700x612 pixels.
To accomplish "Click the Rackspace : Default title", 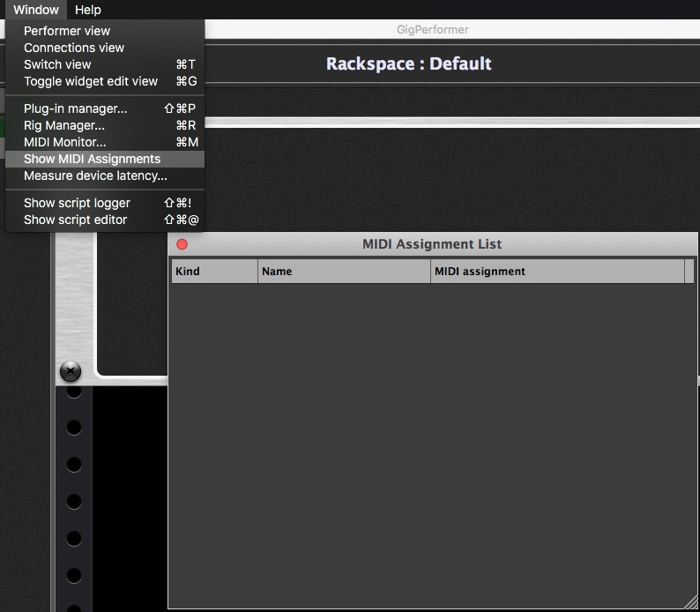I will coord(408,63).
